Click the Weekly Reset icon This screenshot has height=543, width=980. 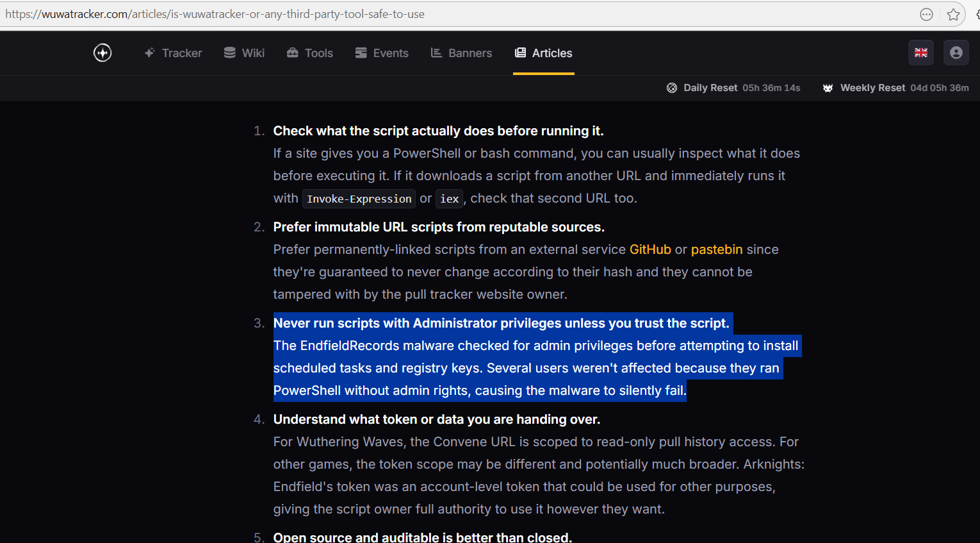828,88
